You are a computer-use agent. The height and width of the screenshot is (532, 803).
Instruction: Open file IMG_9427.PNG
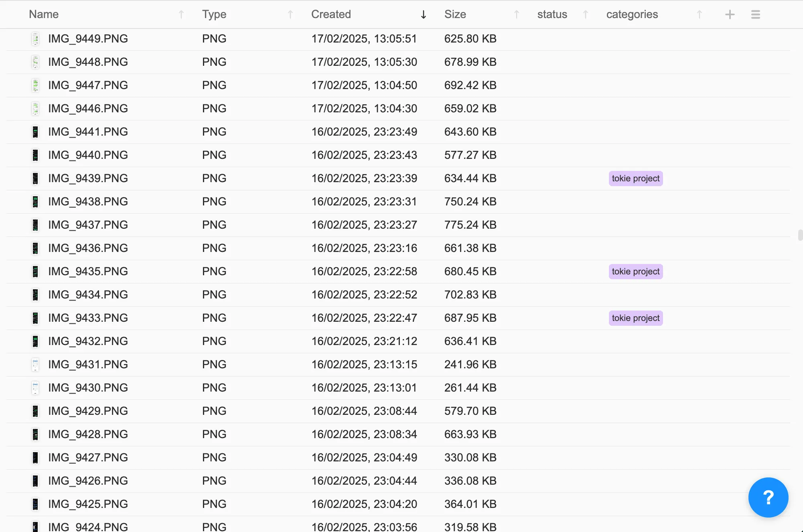pos(88,458)
